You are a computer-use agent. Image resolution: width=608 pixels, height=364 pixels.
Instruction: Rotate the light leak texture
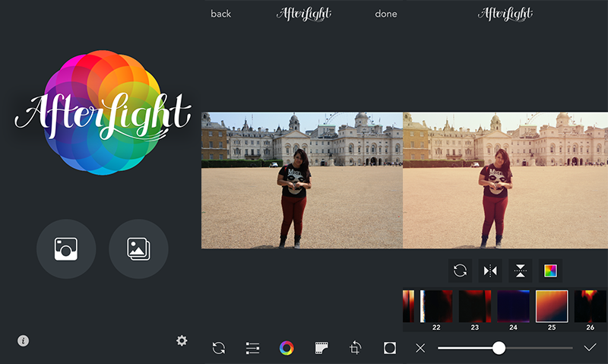[460, 270]
